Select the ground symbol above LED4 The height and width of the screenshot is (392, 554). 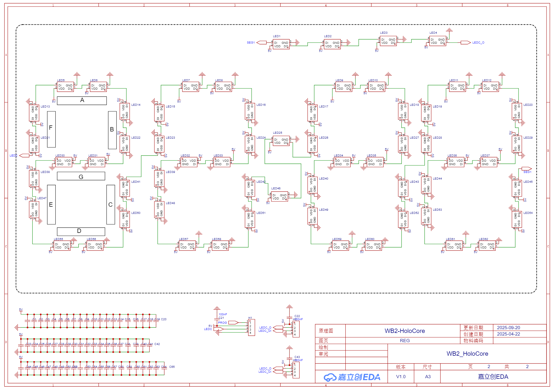coord(449,30)
